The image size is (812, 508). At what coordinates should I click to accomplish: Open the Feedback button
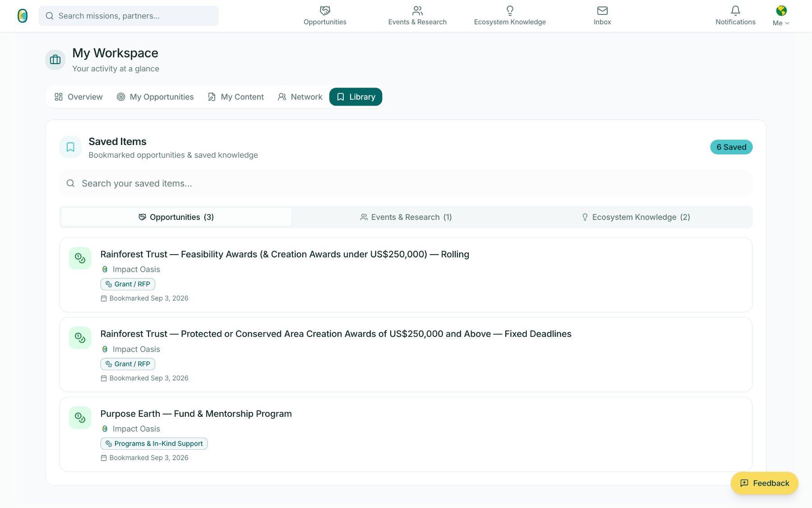[765, 483]
